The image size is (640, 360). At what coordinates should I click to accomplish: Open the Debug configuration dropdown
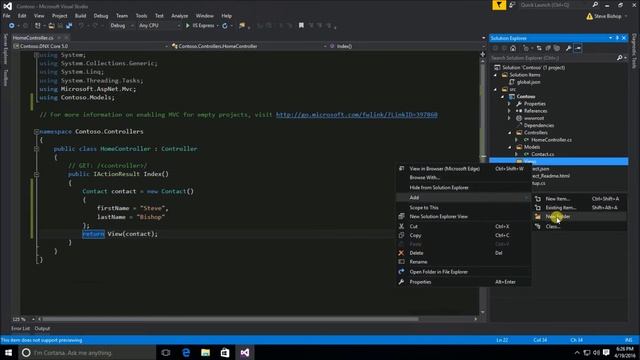tap(122, 26)
